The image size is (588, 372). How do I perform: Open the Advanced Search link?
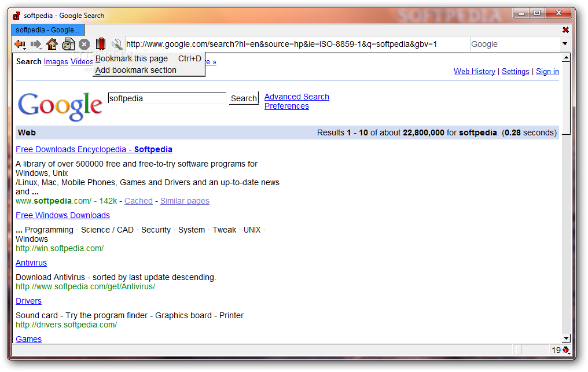coord(297,97)
